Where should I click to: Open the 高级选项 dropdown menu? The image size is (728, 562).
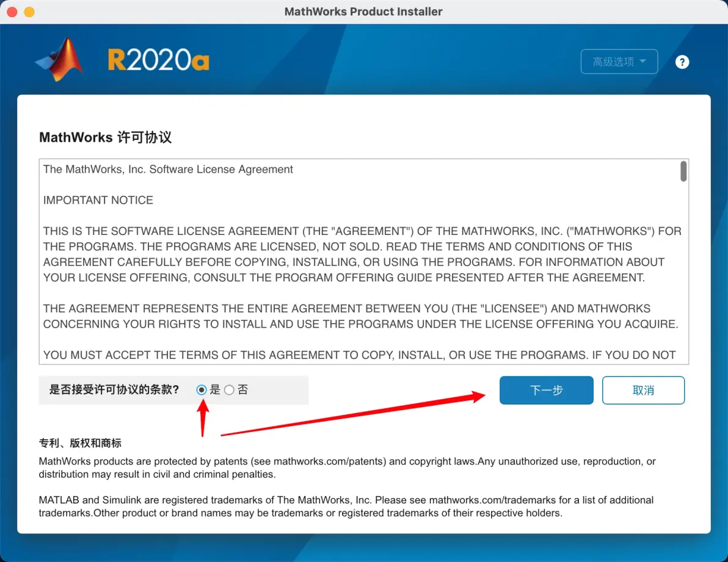[x=619, y=61]
